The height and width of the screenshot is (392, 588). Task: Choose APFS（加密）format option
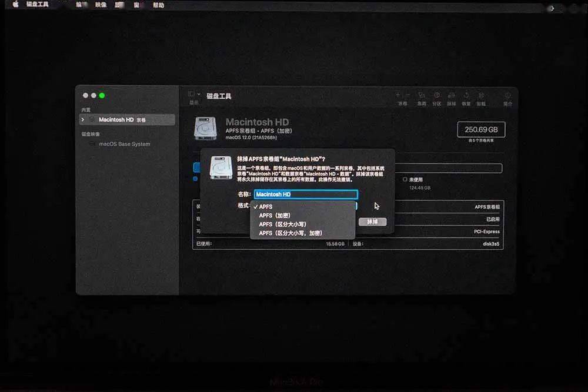tap(303, 216)
